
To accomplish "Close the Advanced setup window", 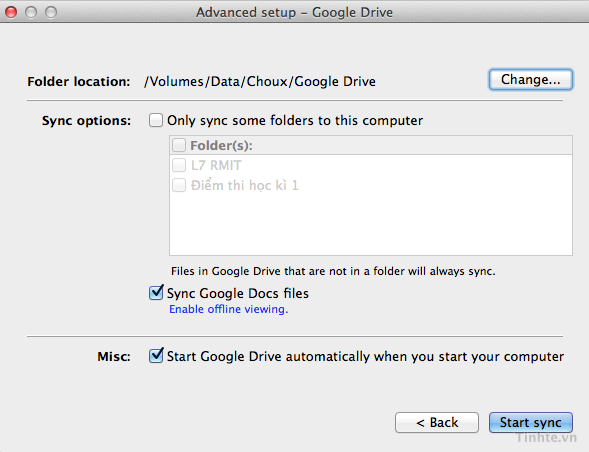I will point(11,12).
